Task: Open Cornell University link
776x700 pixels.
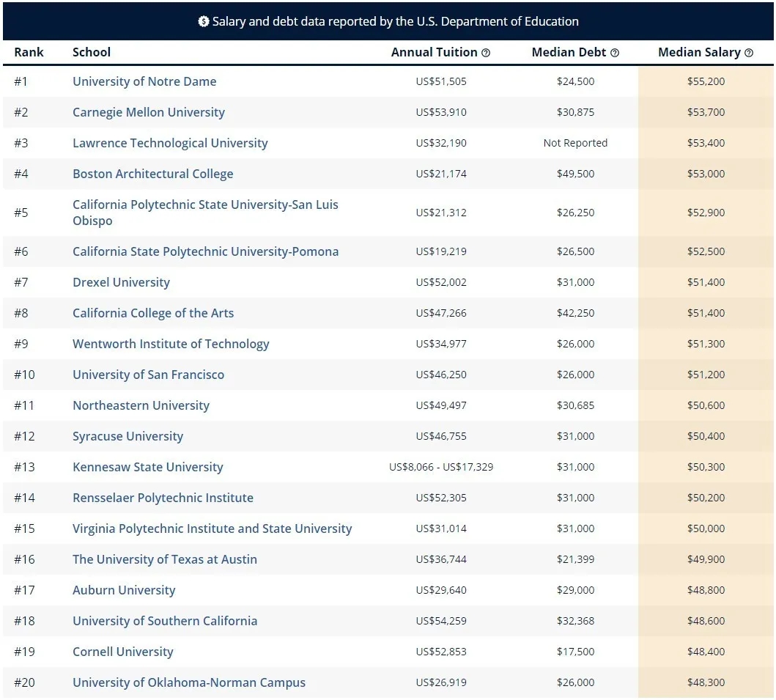Action: pos(123,652)
